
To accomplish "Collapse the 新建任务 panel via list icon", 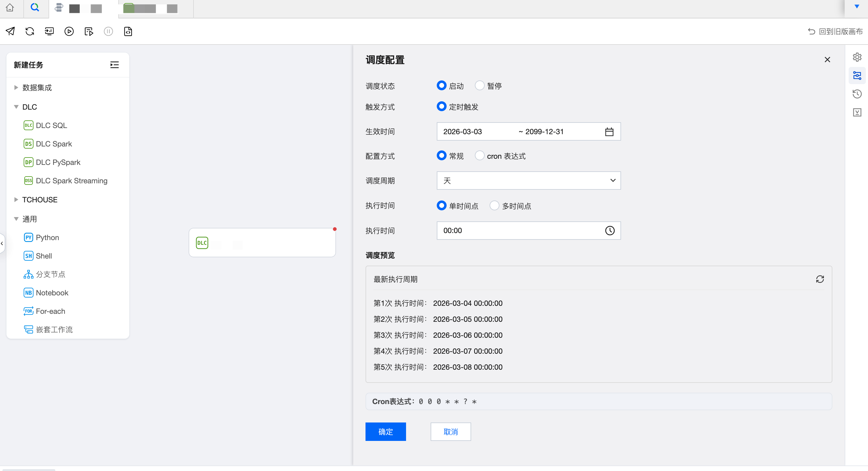I will [x=115, y=65].
